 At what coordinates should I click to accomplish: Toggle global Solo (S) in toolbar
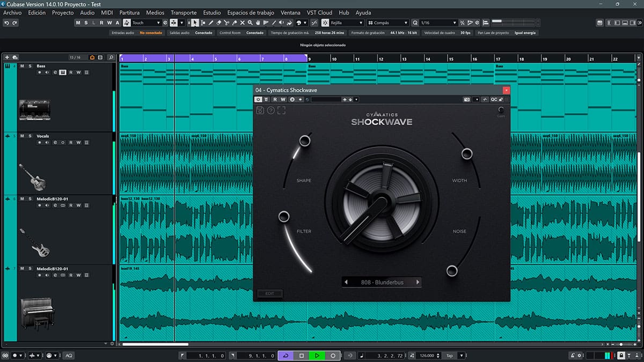[x=86, y=23]
